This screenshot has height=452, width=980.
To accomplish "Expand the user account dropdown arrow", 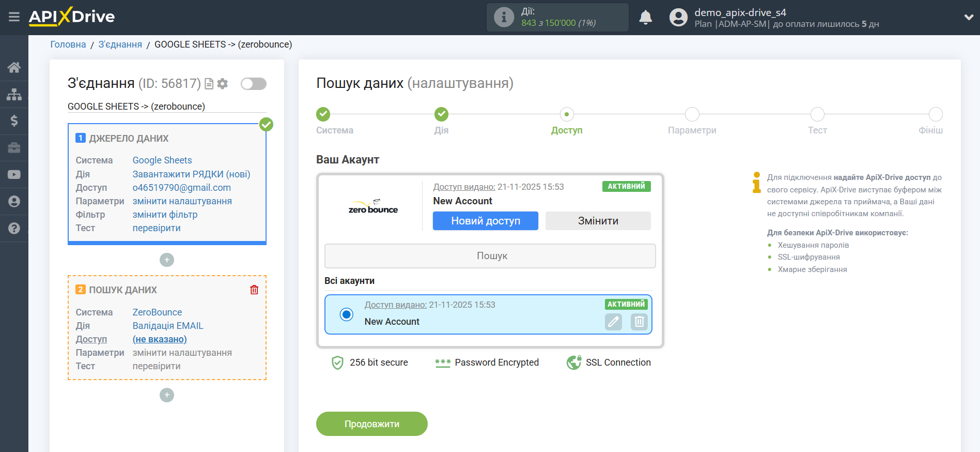I will click(968, 18).
